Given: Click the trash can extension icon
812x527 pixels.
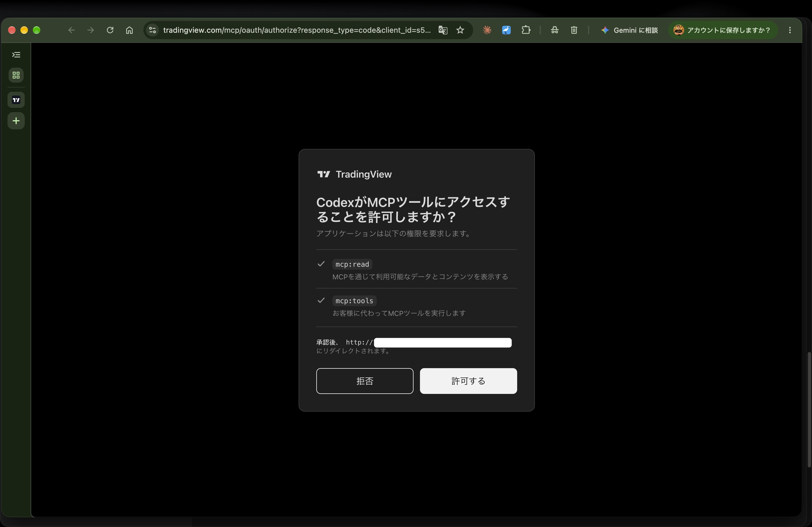Looking at the screenshot, I should click(574, 30).
